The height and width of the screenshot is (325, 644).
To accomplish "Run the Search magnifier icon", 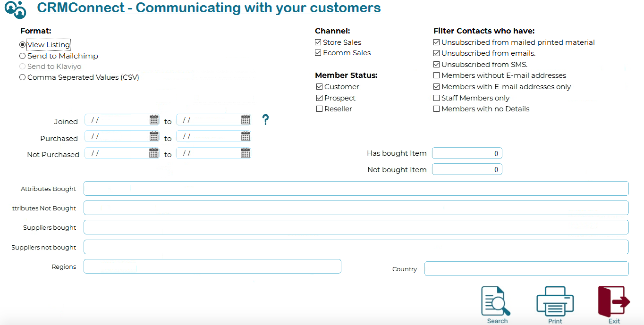I will (496, 301).
